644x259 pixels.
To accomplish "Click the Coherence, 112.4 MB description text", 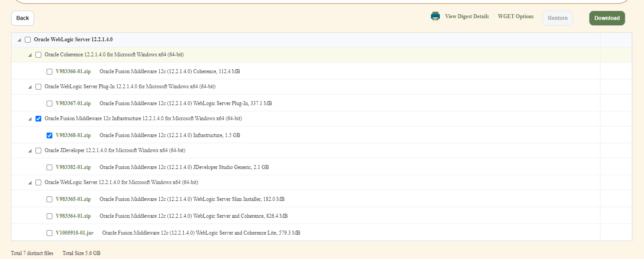I will [x=170, y=71].
